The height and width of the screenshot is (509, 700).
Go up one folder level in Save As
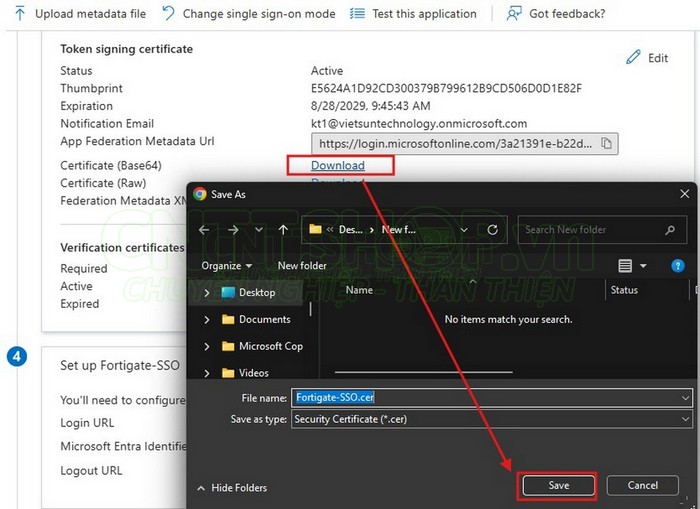tap(283, 229)
